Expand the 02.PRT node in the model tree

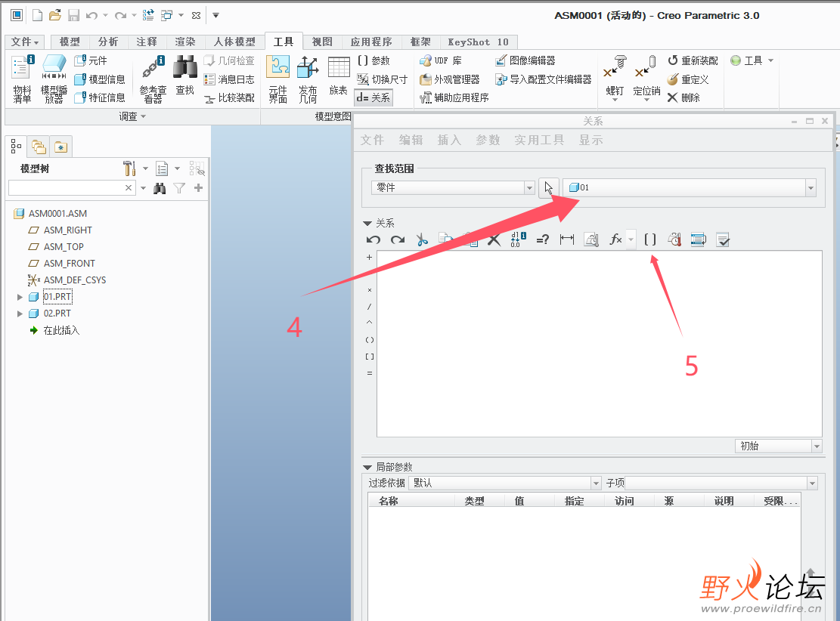click(20, 314)
